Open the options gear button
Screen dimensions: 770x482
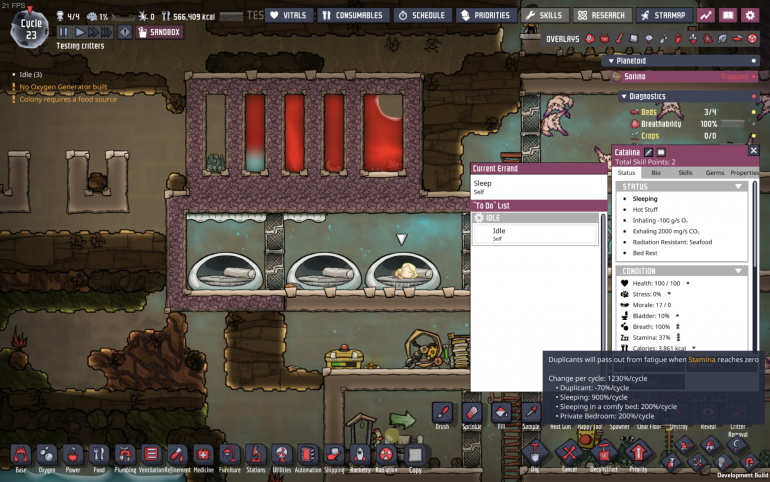pos(750,15)
